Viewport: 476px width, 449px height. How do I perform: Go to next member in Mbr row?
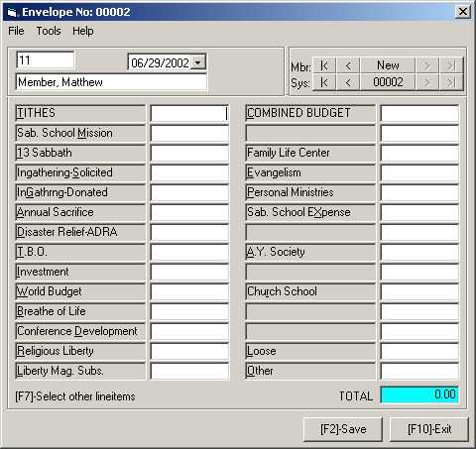(x=426, y=65)
